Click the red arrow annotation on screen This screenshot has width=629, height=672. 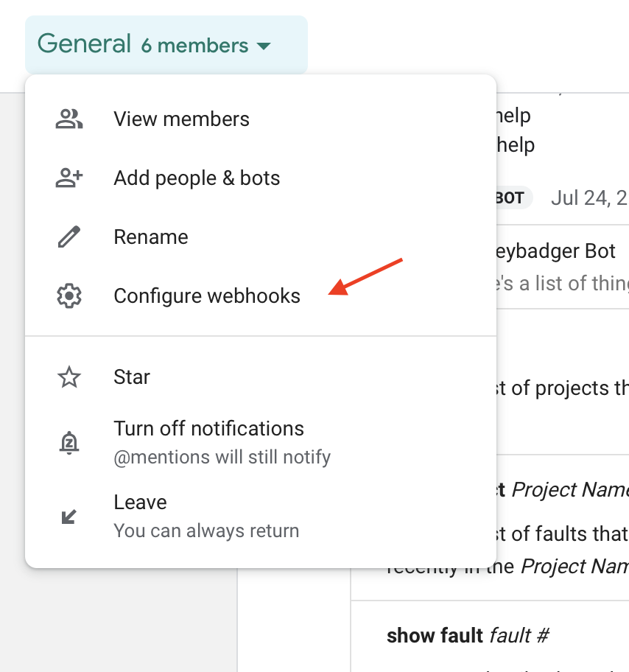pos(365,274)
